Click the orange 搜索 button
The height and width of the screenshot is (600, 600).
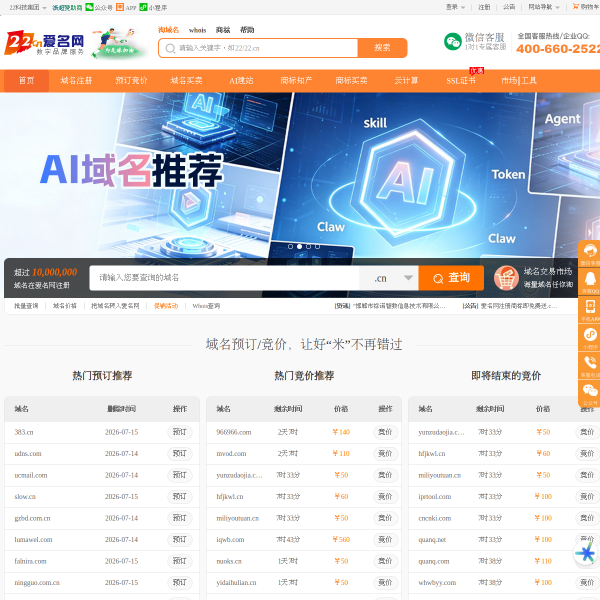(382, 48)
